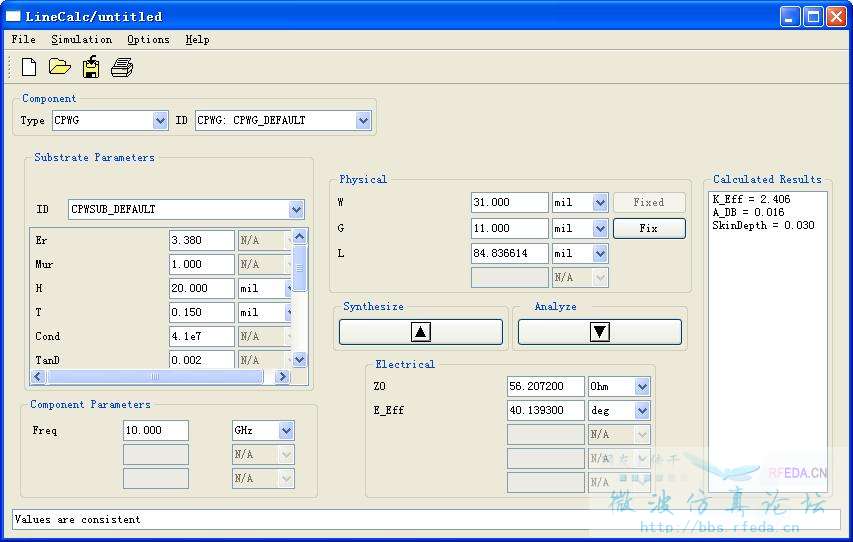This screenshot has width=853, height=542.
Task: Click the K_Eff = 2.406 result line
Action: click(x=751, y=199)
